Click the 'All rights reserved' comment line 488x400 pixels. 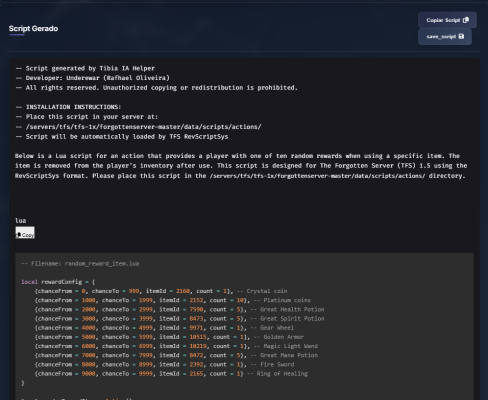[156, 88]
